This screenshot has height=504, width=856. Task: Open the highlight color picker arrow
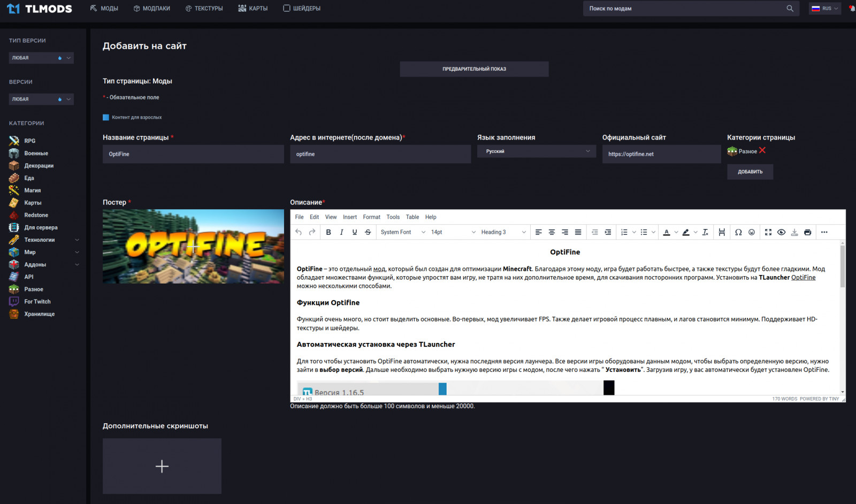[695, 232]
